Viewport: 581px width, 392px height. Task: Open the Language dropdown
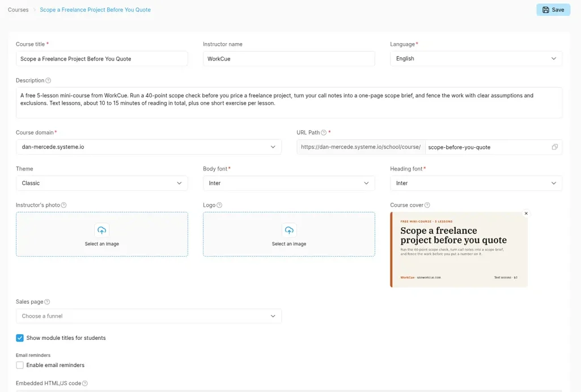point(476,58)
